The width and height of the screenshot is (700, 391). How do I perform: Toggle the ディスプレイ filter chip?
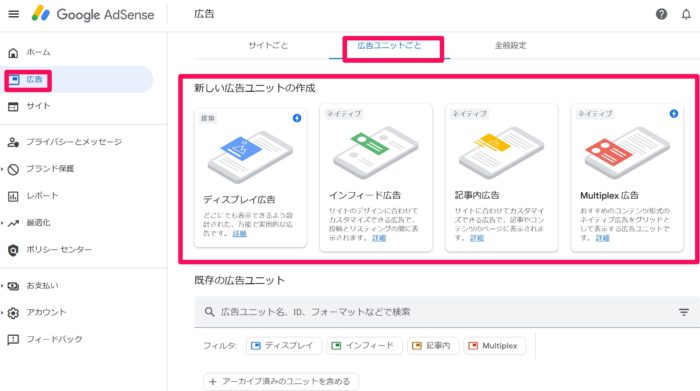pos(283,346)
